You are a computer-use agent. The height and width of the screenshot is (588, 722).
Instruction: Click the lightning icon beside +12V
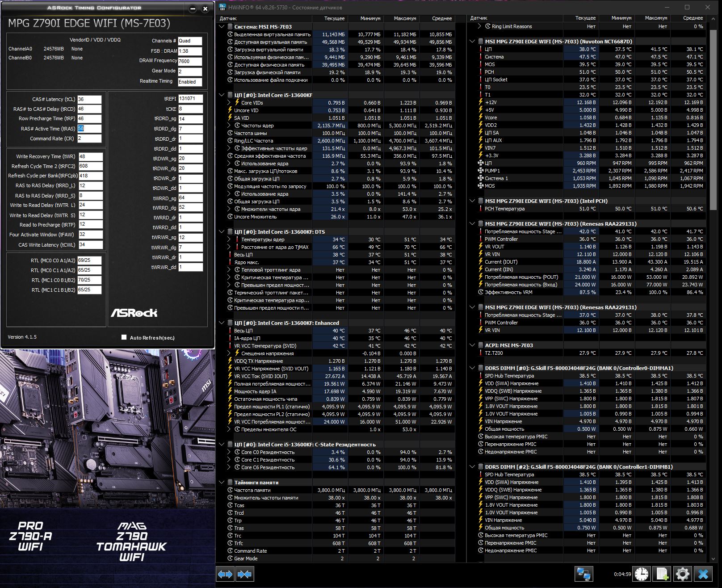[481, 102]
